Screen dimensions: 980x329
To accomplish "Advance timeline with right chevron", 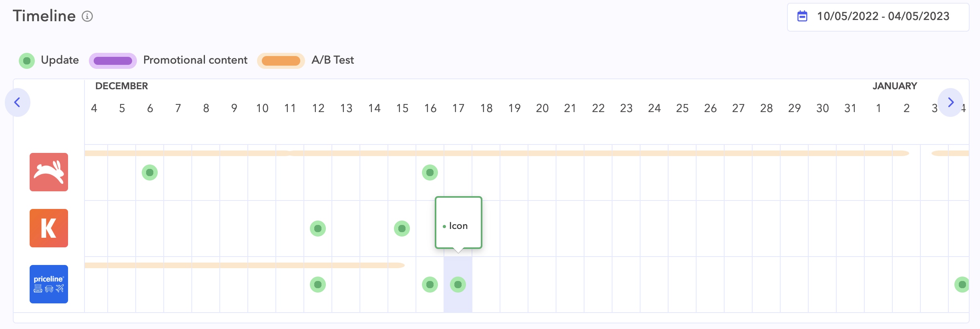I will (x=951, y=102).
